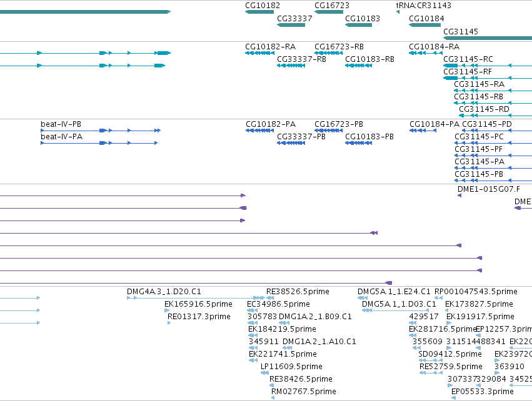Click the CG10183-RB transcript label
The width and height of the screenshot is (532, 401).
[369, 59]
